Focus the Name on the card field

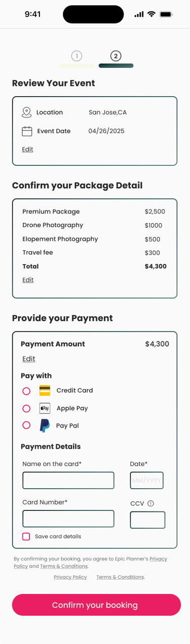point(68,480)
